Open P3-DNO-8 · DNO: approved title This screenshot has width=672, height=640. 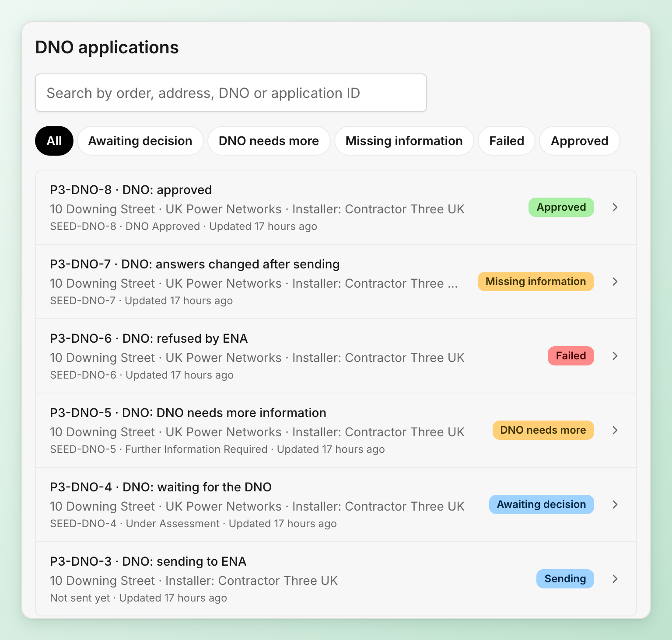pos(131,190)
